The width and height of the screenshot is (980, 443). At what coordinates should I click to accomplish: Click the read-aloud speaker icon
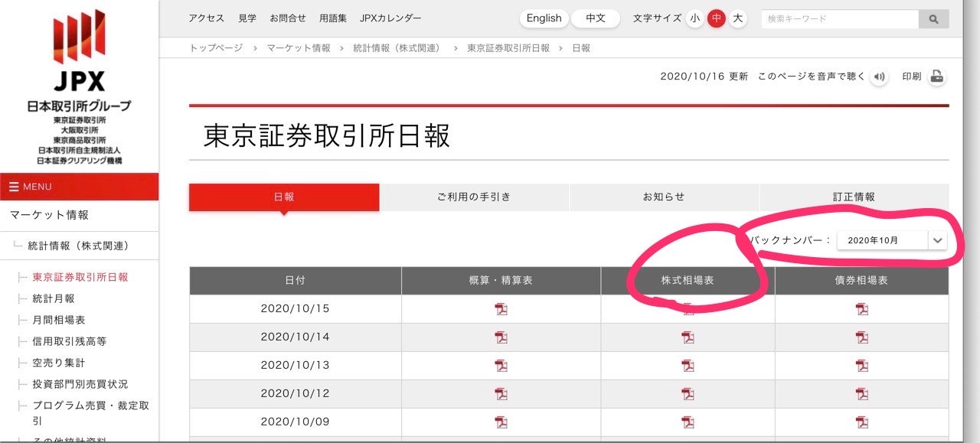tap(879, 77)
